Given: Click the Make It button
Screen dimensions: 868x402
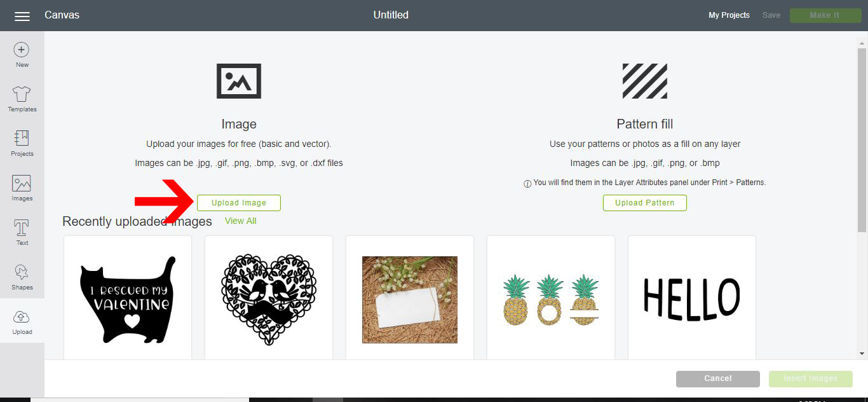Looking at the screenshot, I should pos(825,15).
